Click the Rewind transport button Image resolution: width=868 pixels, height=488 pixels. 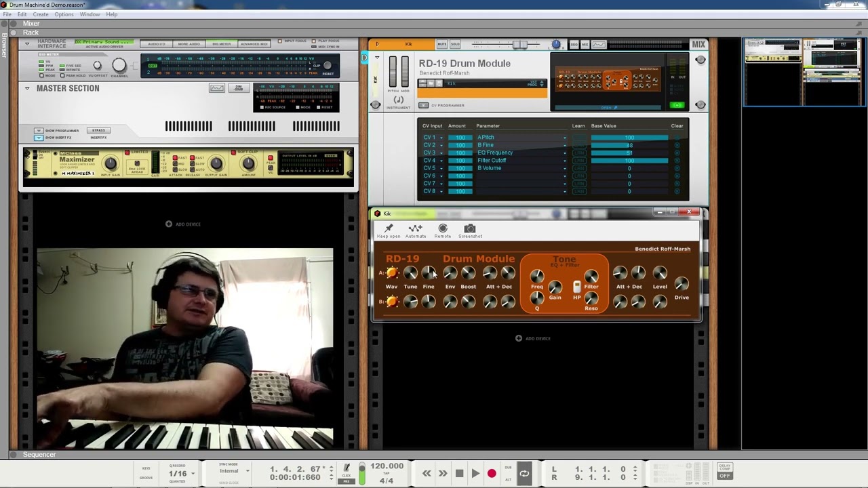[427, 474]
